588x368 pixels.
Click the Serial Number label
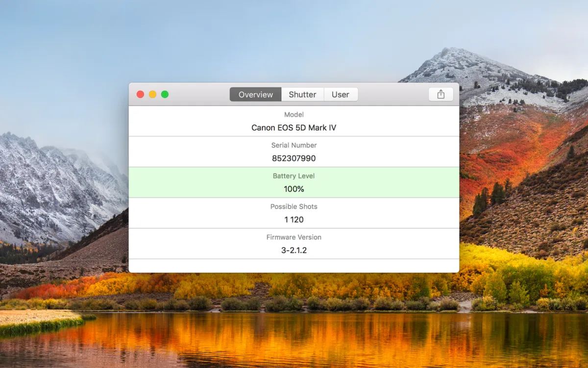(x=294, y=145)
